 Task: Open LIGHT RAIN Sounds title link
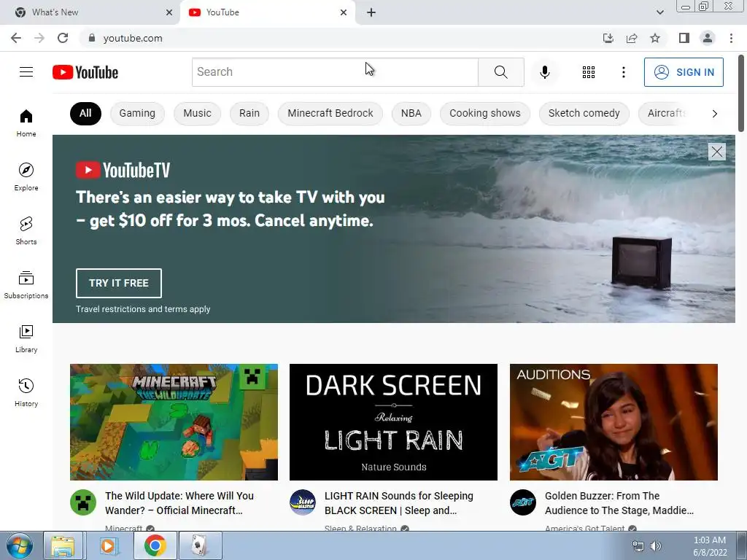click(399, 503)
